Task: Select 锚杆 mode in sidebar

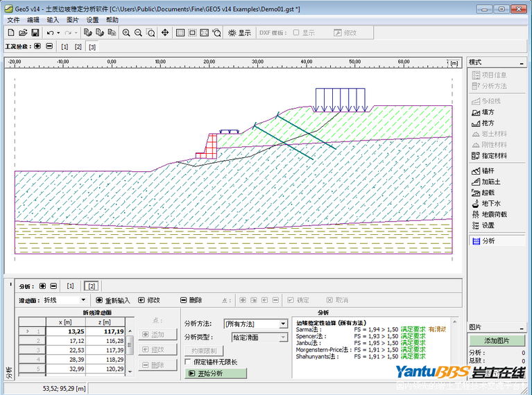Action: (x=483, y=171)
